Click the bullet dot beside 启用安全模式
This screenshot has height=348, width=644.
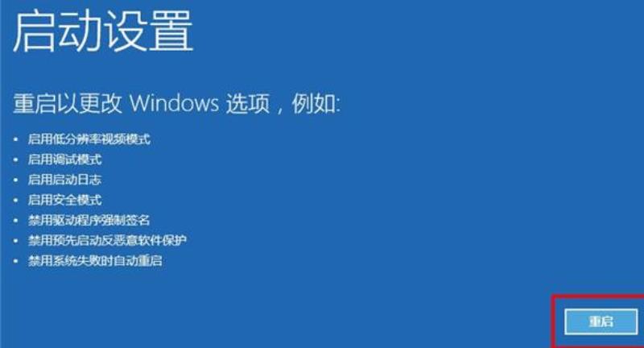coord(15,201)
